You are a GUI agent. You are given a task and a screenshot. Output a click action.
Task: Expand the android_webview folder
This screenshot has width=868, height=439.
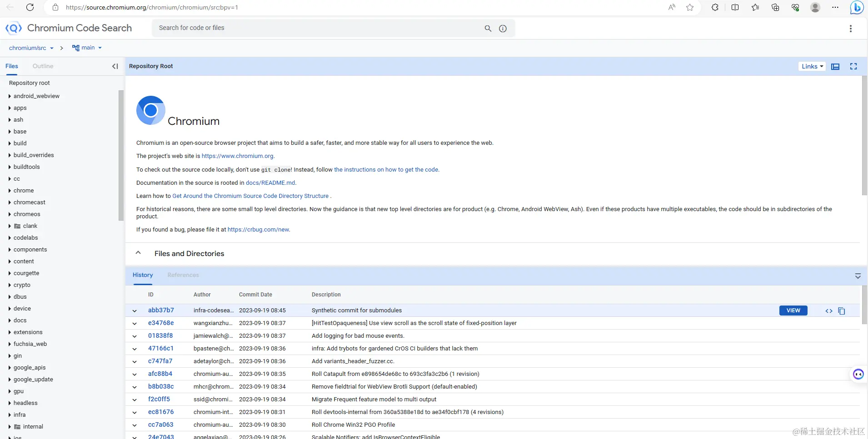[10, 96]
